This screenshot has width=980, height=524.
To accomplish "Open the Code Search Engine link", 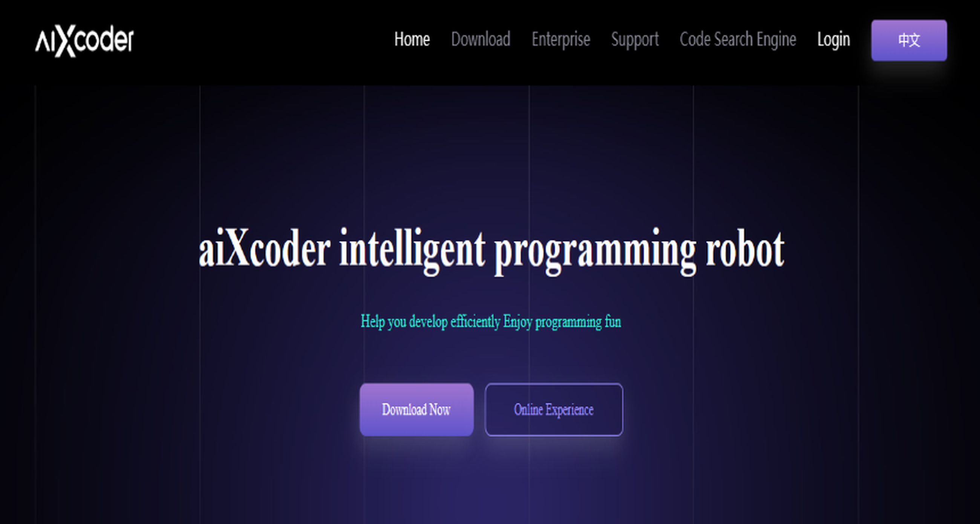I will pyautogui.click(x=738, y=40).
